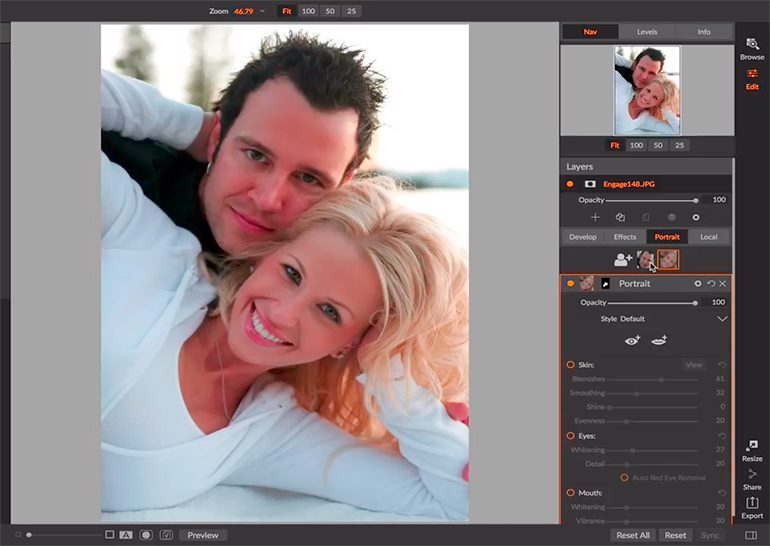
Task: Adjust the Portrait Opacity slider
Action: 695,302
